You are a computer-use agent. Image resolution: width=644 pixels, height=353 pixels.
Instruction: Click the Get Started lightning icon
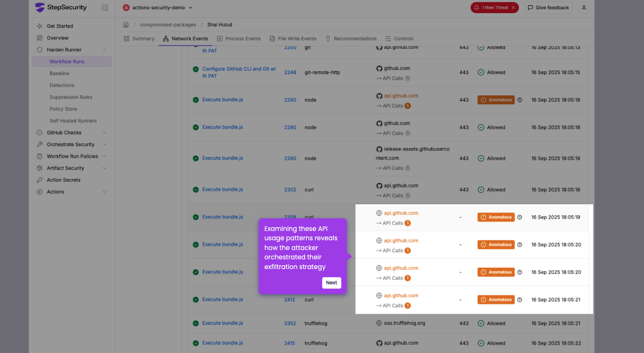[x=39, y=26]
